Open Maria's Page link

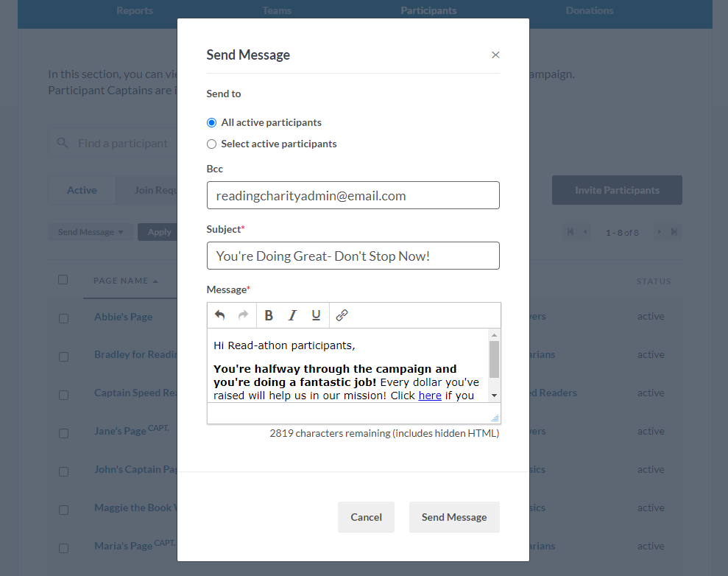tap(124, 546)
